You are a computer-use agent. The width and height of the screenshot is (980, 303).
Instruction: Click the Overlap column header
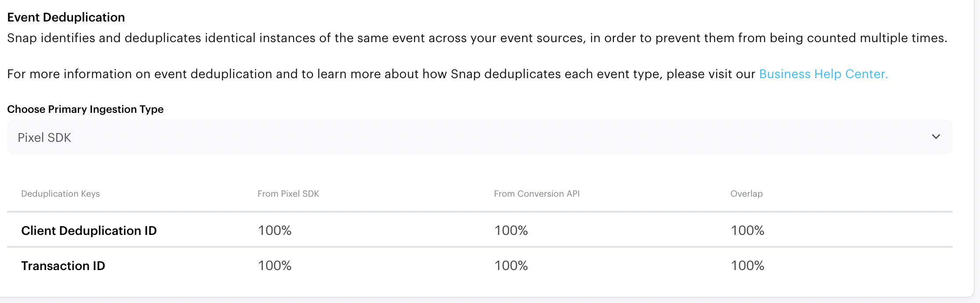click(x=746, y=194)
